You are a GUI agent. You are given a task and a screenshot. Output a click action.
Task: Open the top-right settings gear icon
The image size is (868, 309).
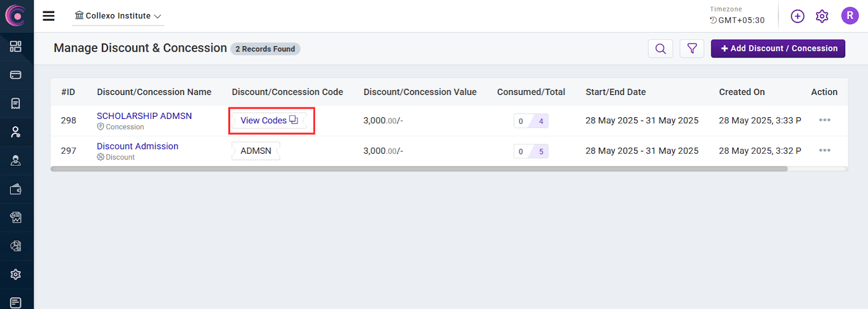pyautogui.click(x=822, y=16)
